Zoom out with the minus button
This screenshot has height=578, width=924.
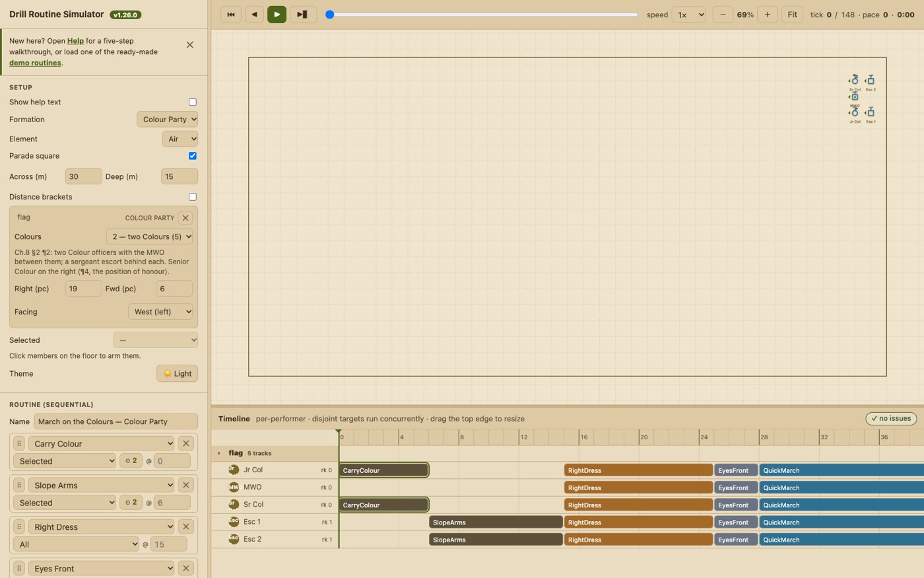(x=723, y=14)
